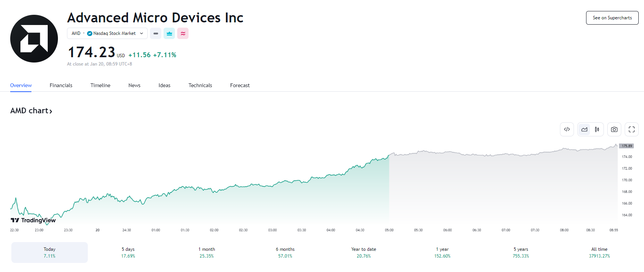The height and width of the screenshot is (272, 644).
Task: Click the 08:55 time axis label
Action: (614, 230)
